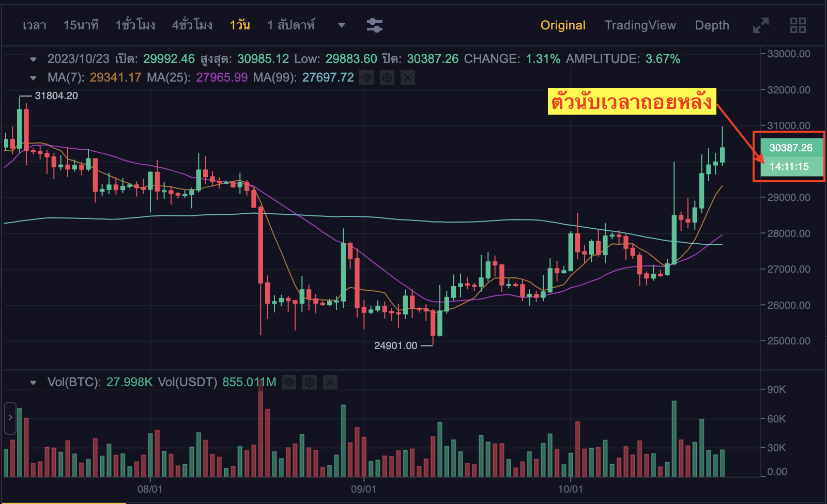Click the 30387.26 current price label
827x504 pixels.
click(x=790, y=148)
